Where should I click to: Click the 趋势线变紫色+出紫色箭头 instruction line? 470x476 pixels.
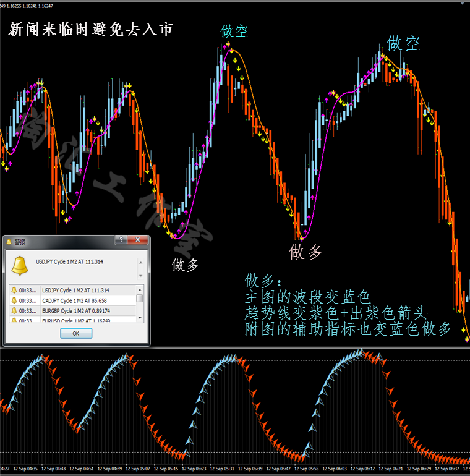(336, 313)
